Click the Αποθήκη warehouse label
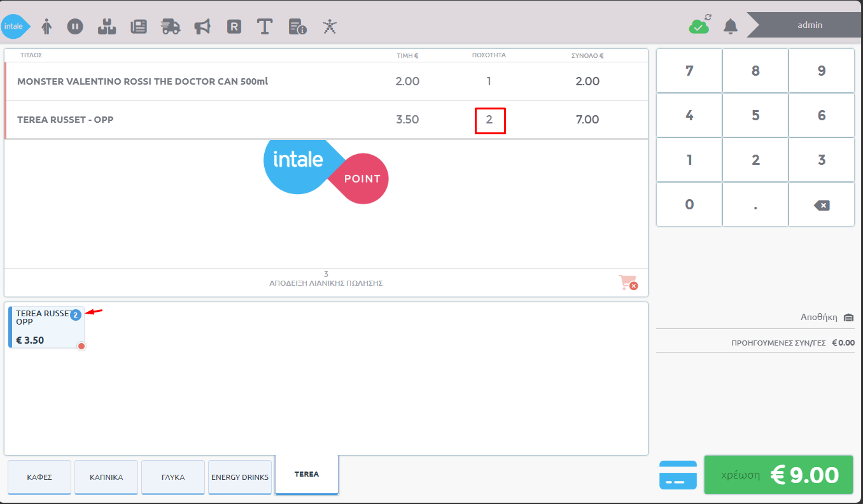This screenshot has width=863, height=504. (x=819, y=318)
